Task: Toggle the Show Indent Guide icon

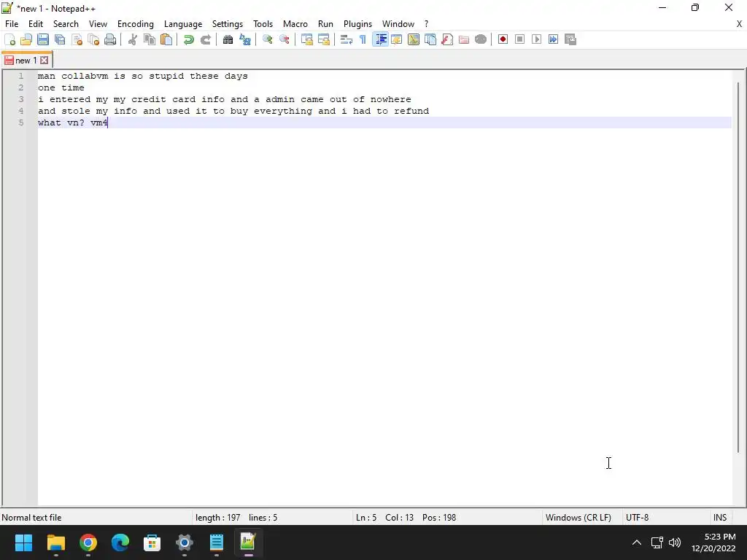Action: click(380, 39)
